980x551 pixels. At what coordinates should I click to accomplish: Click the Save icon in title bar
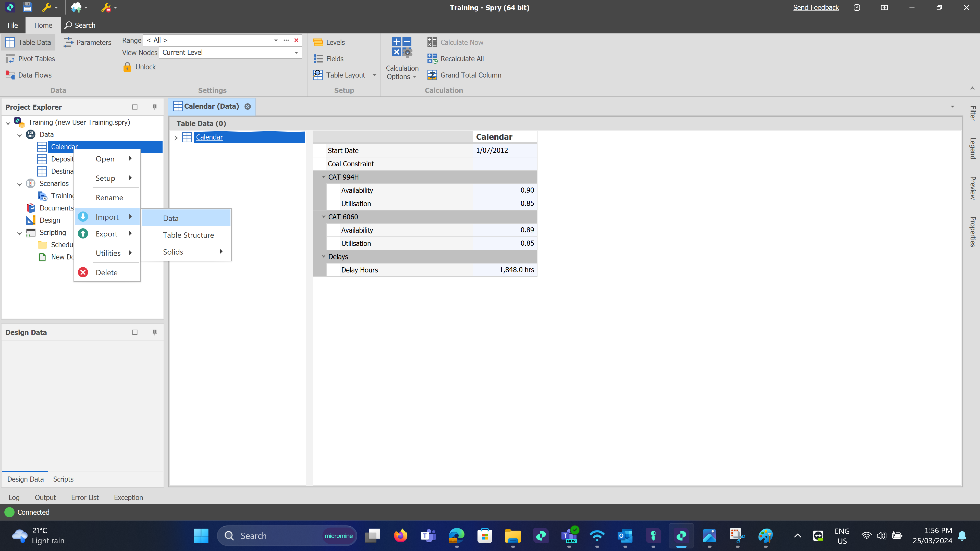tap(27, 7)
